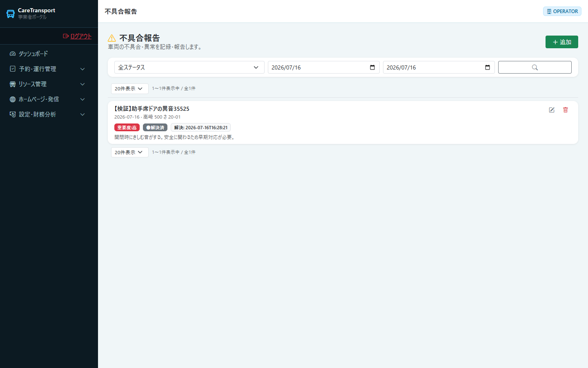Click the bottom 1〜1件表示中 / 全1件 count
Image resolution: width=588 pixels, height=368 pixels.
(174, 152)
